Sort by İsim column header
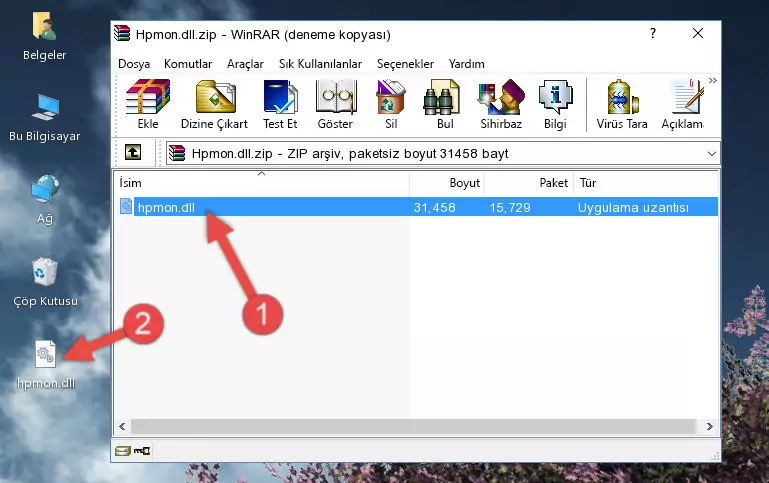This screenshot has width=769, height=483. coord(262,183)
